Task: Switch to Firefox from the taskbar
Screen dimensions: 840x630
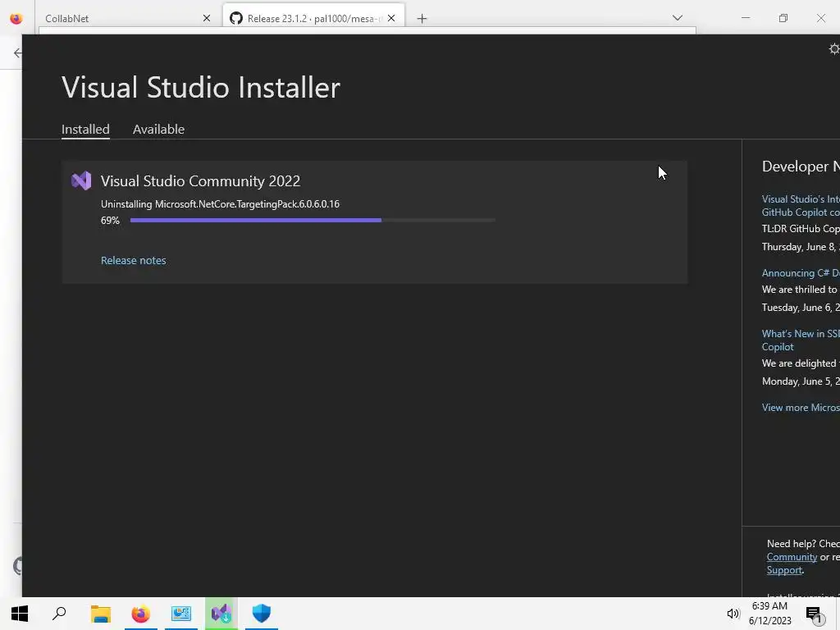Action: pos(140,614)
